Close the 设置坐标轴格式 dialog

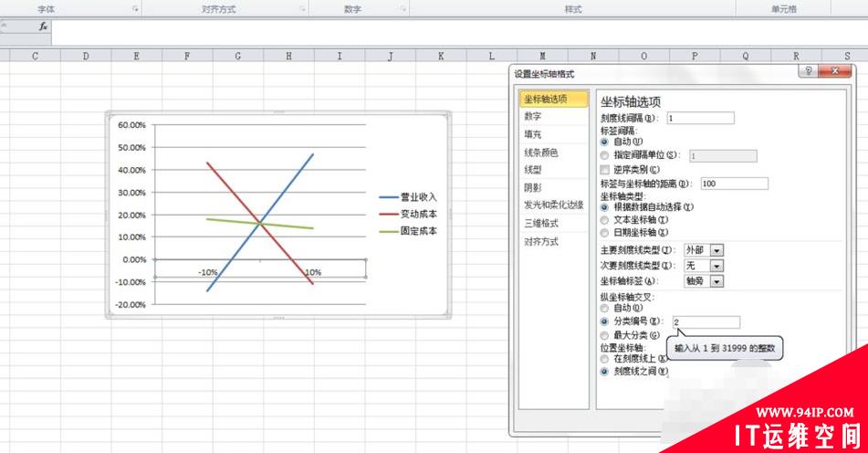(834, 71)
